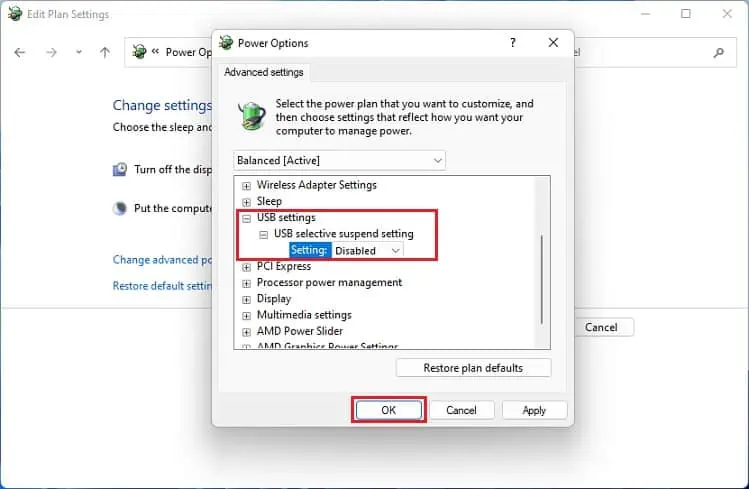Expand AMD Power Slider node

(246, 332)
